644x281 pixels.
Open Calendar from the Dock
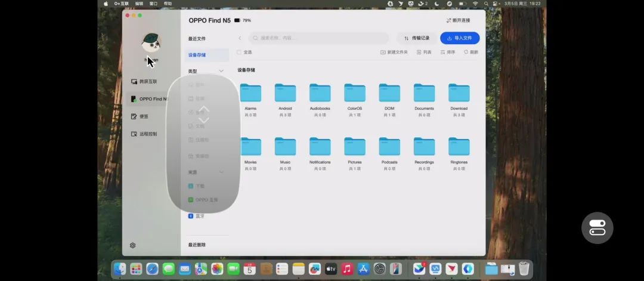(250, 269)
